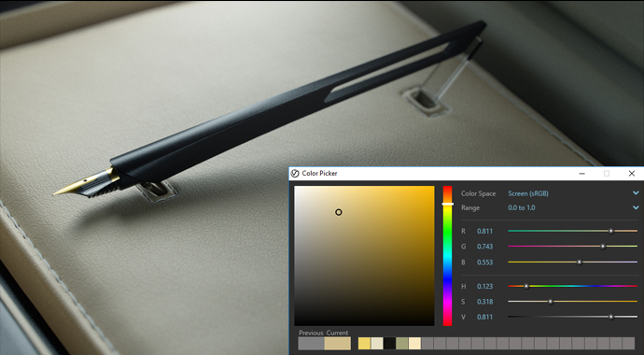Click the G value field 0.743
Image resolution: width=644 pixels, height=355 pixels.
pyautogui.click(x=484, y=247)
